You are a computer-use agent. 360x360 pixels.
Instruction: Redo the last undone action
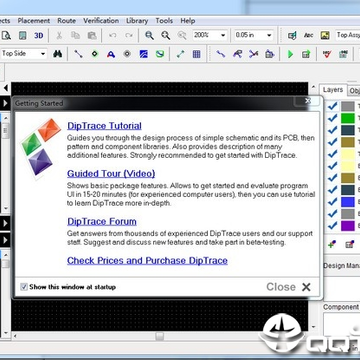coord(129,35)
